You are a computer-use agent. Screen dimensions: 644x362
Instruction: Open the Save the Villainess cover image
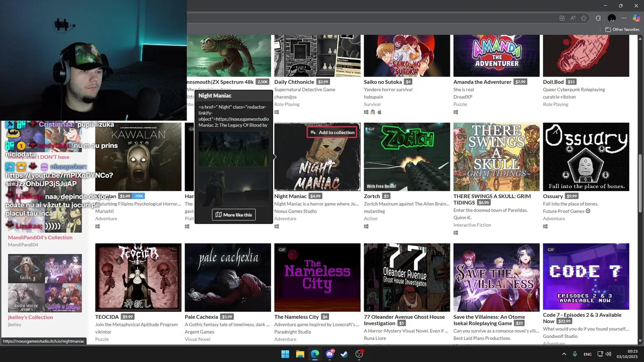point(496,278)
